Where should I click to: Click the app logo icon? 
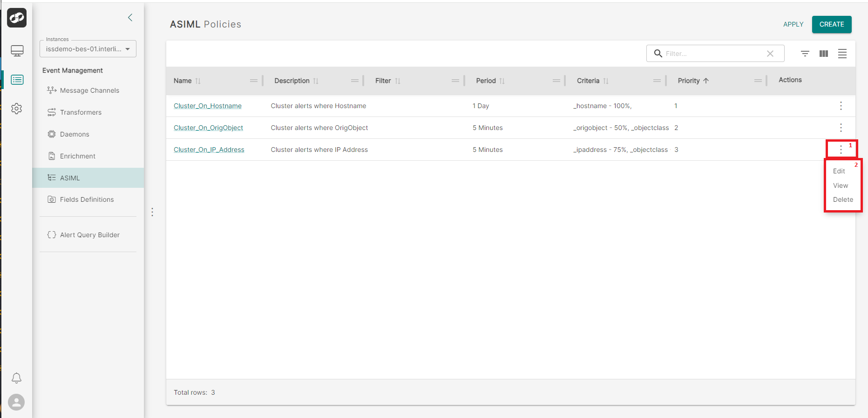[17, 18]
